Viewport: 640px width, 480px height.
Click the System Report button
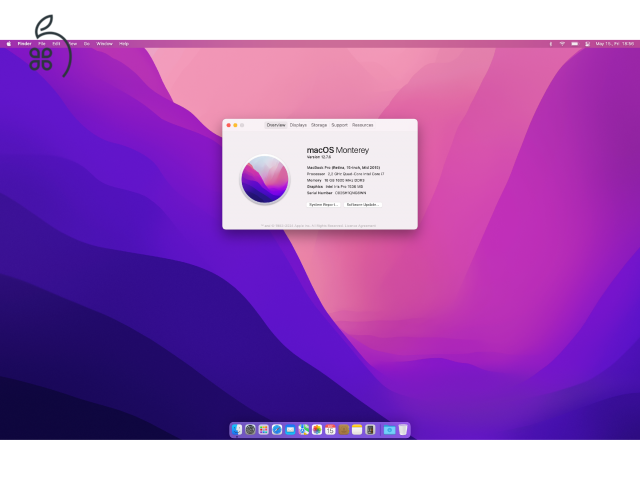[x=323, y=204]
